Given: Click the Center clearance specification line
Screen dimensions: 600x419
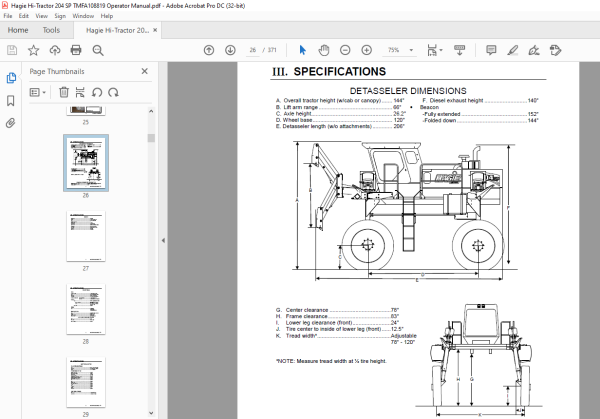Looking at the screenshot, I should click(x=337, y=310).
